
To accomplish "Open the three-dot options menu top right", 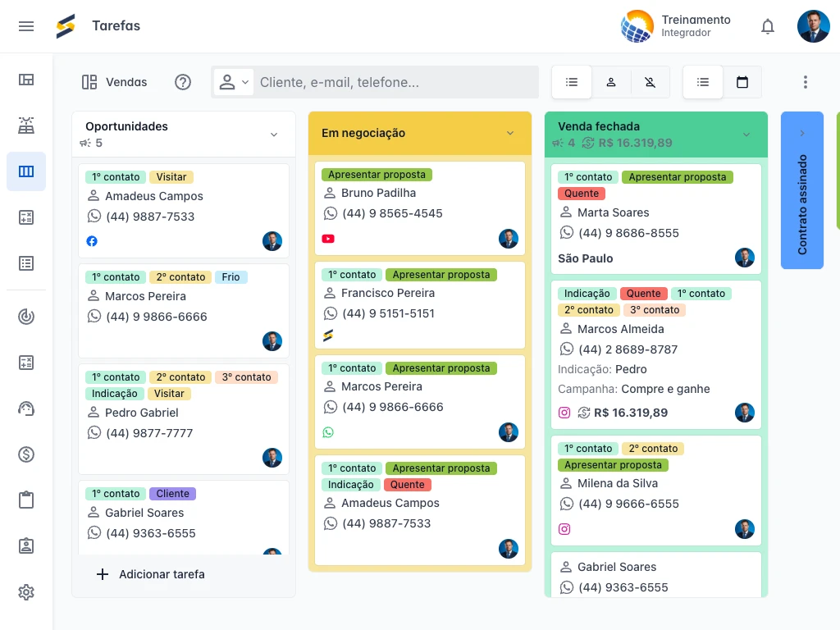I will (805, 82).
